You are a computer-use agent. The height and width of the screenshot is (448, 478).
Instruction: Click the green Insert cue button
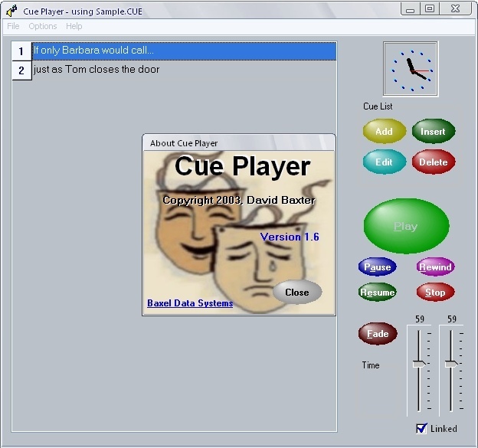pyautogui.click(x=434, y=132)
